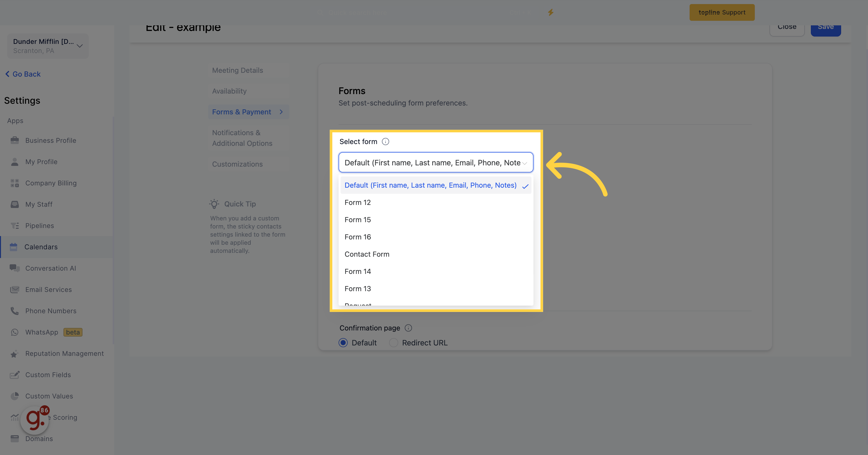Select the Redirect URL radio option
The height and width of the screenshot is (455, 868).
click(x=394, y=342)
